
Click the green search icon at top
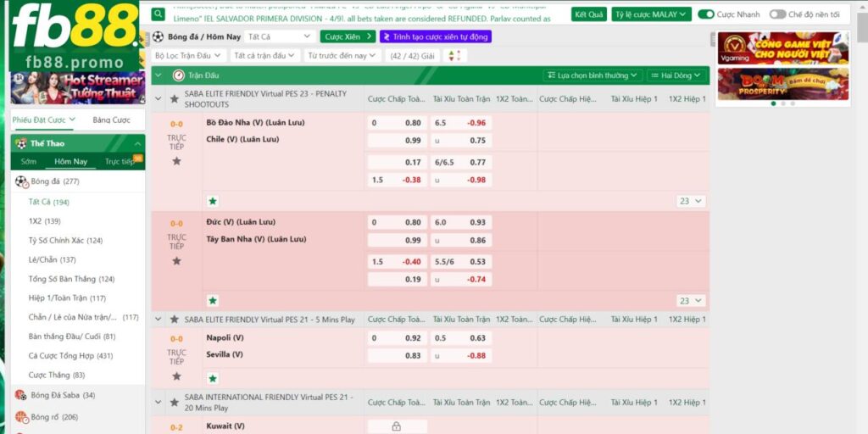coord(159,14)
